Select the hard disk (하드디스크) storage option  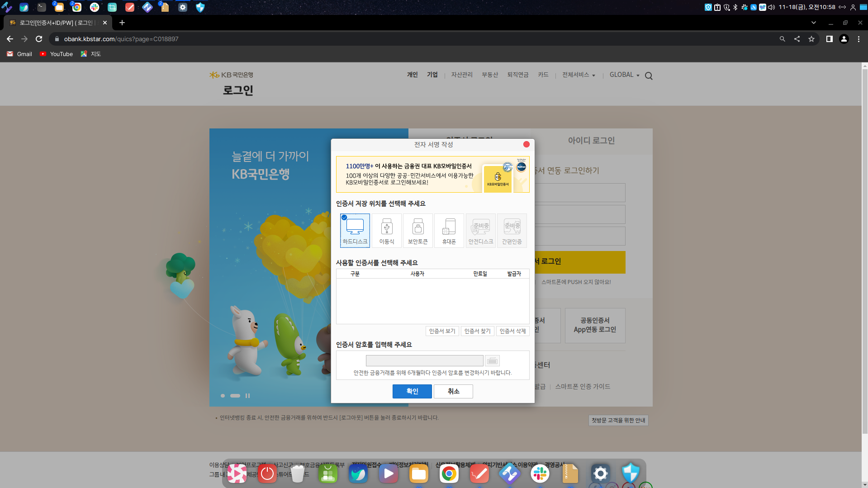(x=355, y=230)
